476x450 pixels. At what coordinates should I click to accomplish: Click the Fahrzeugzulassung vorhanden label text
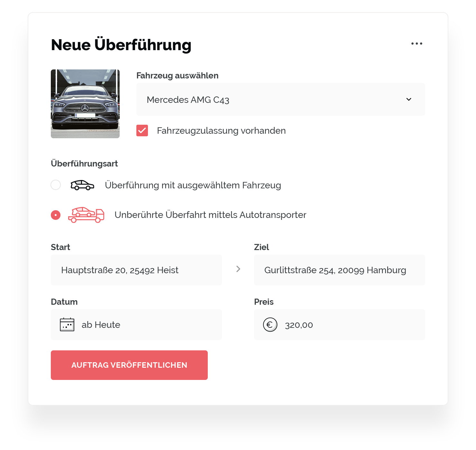(x=221, y=131)
